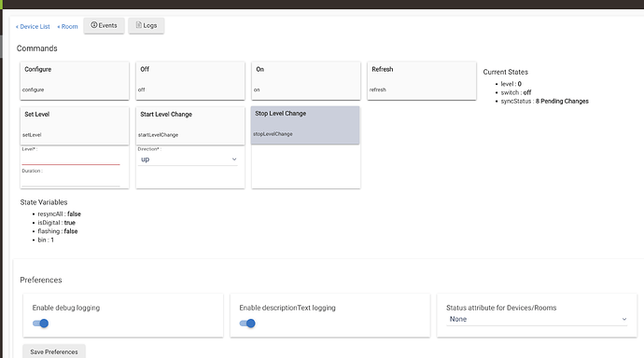The image size is (644, 358).
Task: Run the Off command
Action: tap(190, 80)
